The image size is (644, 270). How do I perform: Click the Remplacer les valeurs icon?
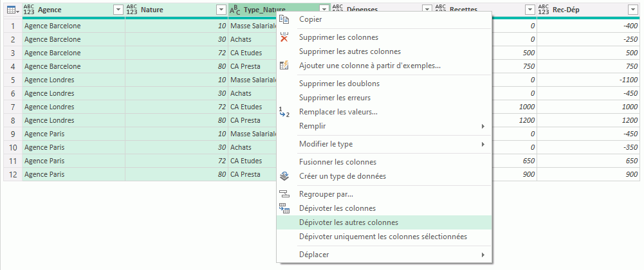284,112
